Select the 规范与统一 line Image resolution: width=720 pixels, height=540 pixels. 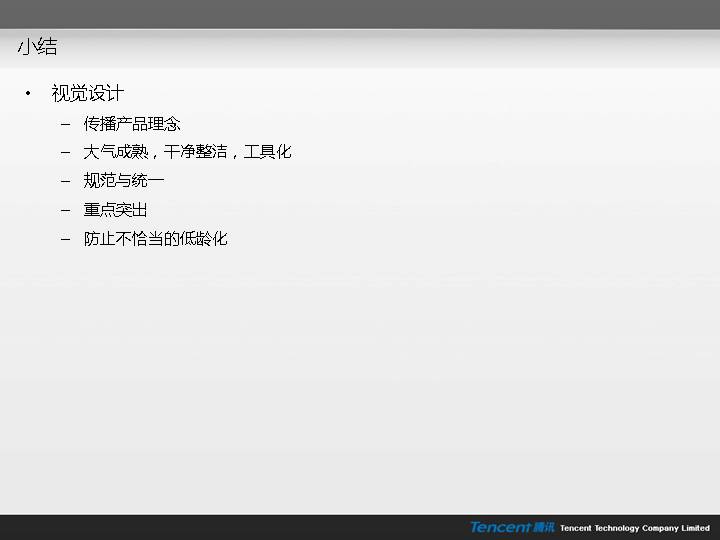tap(123, 181)
